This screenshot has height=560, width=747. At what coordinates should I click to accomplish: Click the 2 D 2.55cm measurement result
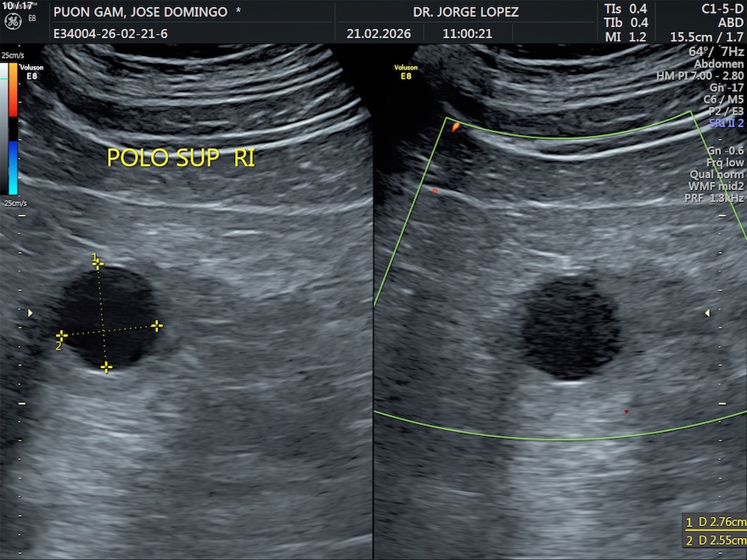pyautogui.click(x=716, y=538)
